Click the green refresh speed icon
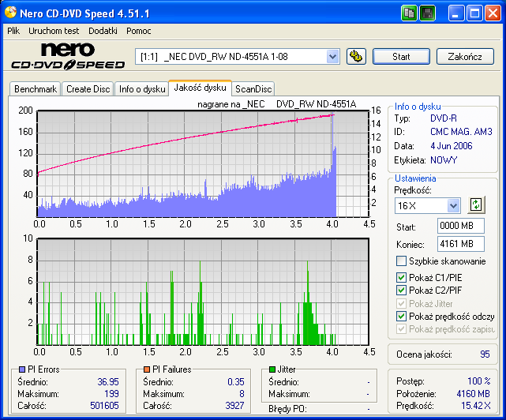The width and height of the screenshot is (506, 420). coord(476,204)
